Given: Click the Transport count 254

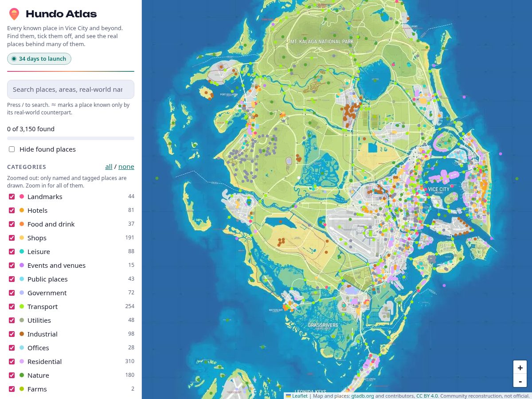Looking at the screenshot, I should (x=129, y=306).
